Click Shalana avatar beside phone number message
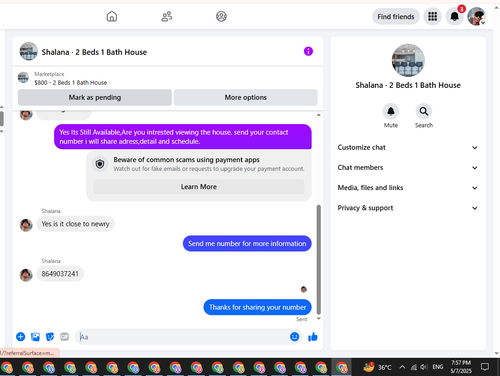The height and width of the screenshot is (376, 500). coord(26,275)
